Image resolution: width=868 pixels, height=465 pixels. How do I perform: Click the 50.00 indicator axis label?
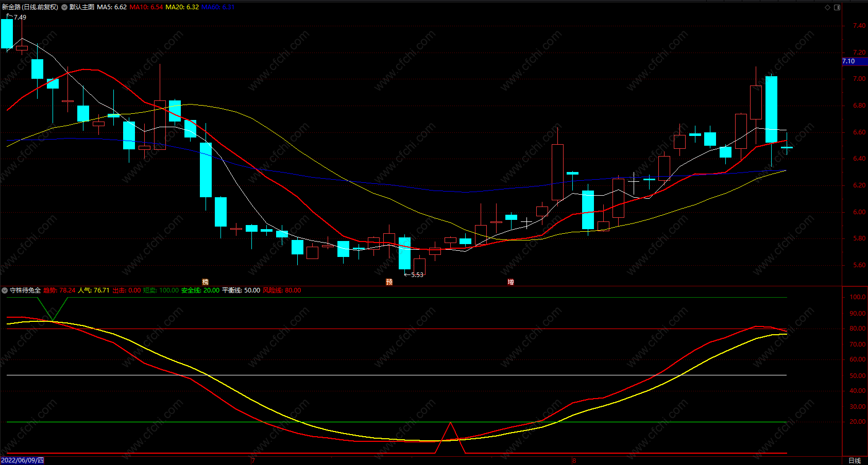pyautogui.click(x=858, y=376)
